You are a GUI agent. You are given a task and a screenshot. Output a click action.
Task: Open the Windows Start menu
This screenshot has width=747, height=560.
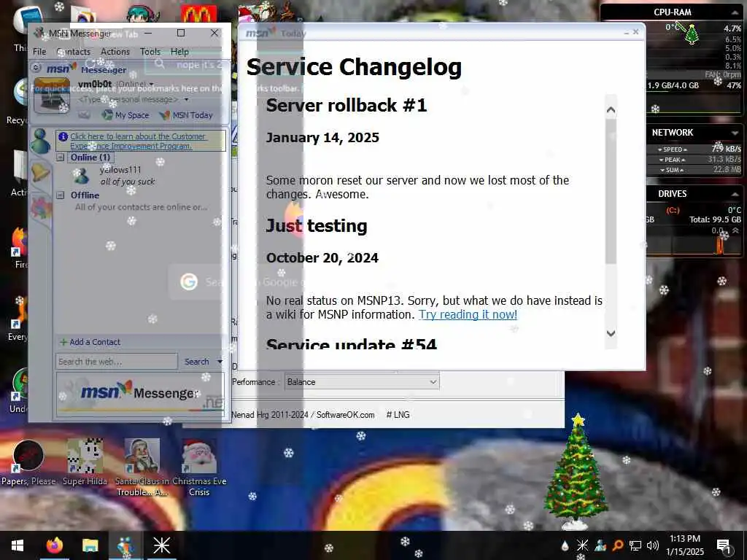(18, 545)
